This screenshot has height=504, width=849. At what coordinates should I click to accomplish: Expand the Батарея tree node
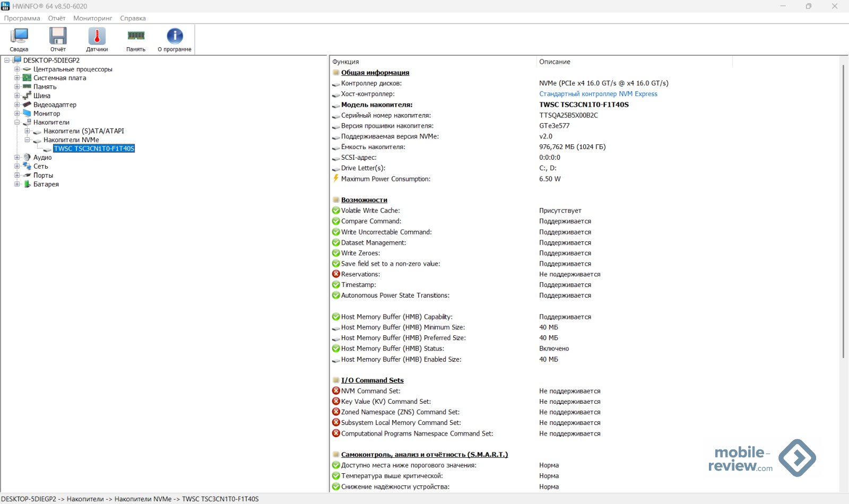click(17, 184)
